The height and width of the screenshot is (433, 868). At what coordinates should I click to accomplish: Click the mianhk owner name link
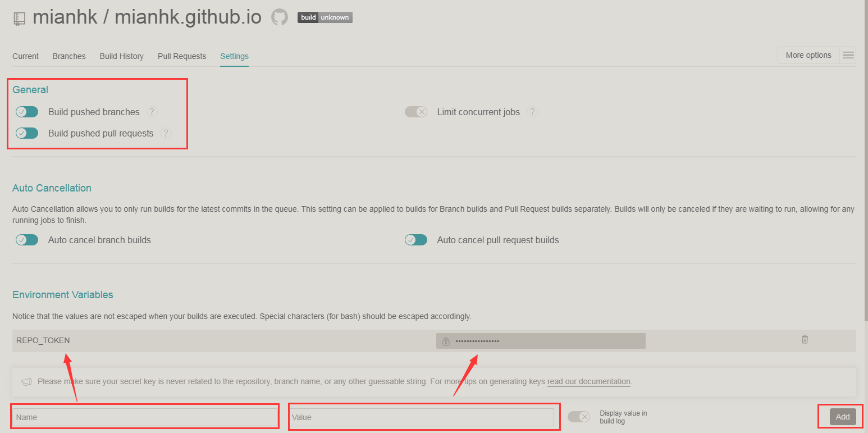pos(65,17)
